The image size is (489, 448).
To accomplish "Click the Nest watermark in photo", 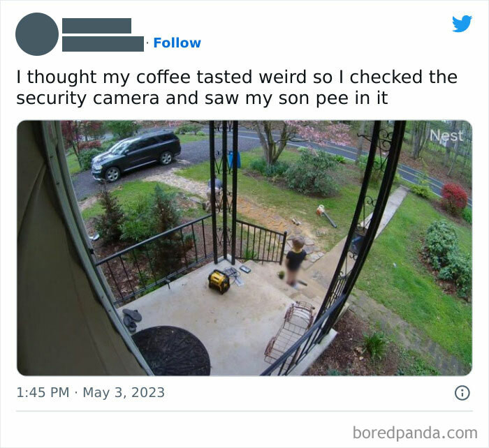I will tap(446, 135).
